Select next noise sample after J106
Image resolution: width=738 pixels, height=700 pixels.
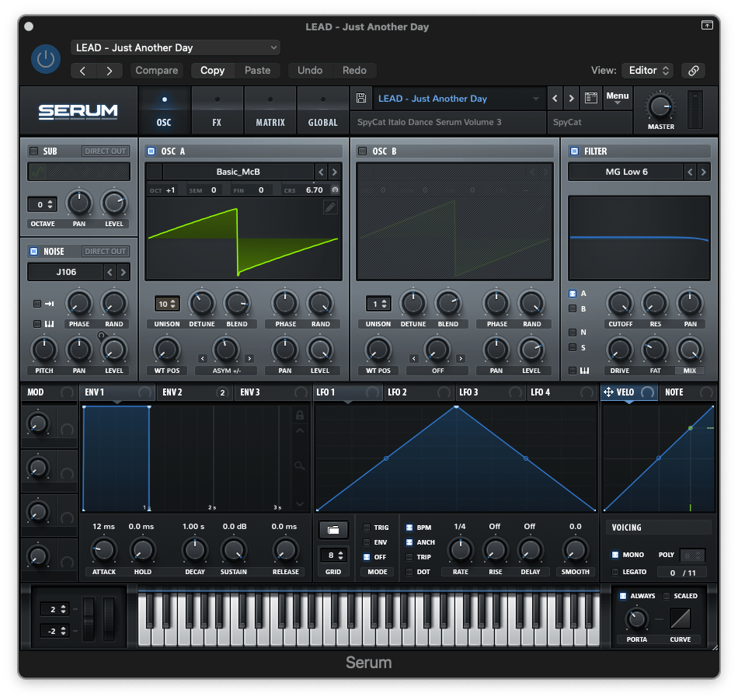click(124, 272)
